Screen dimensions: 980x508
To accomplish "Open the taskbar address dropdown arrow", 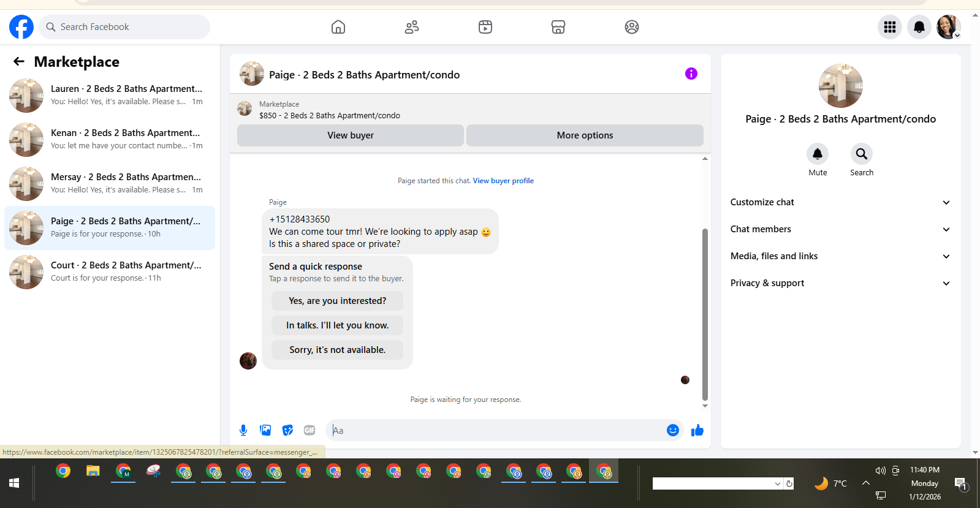I will (778, 483).
